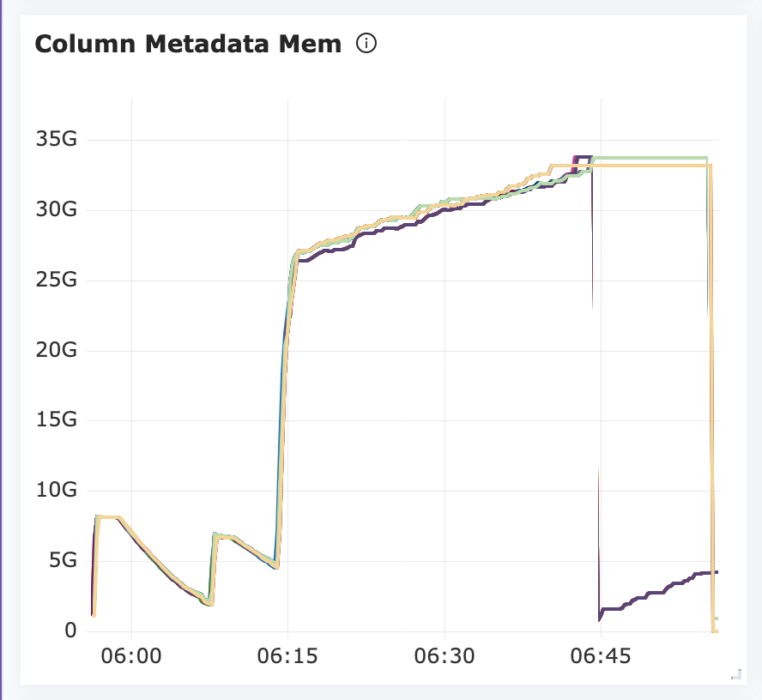The image size is (762, 700).
Task: Click the 8G peak just before 06:00
Action: click(107, 517)
